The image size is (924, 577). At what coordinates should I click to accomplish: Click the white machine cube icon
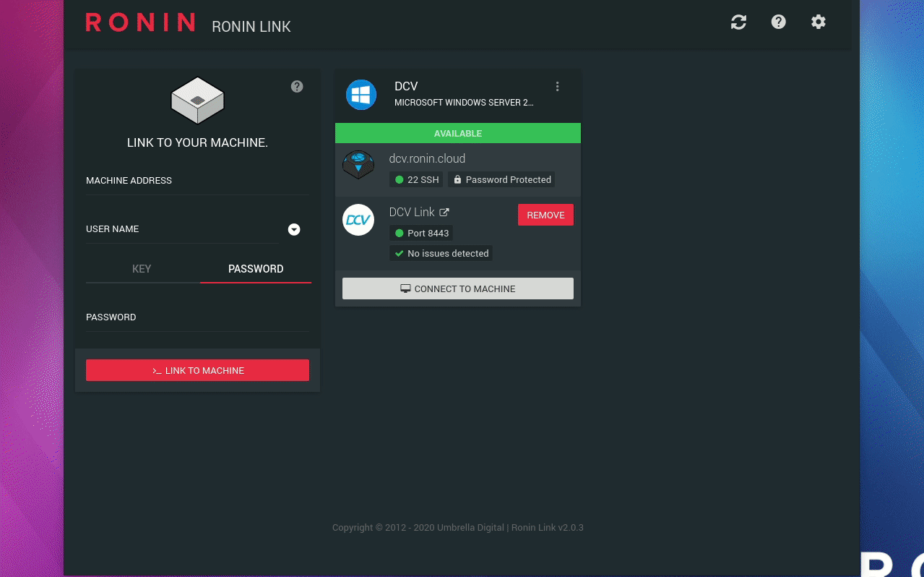tap(197, 100)
